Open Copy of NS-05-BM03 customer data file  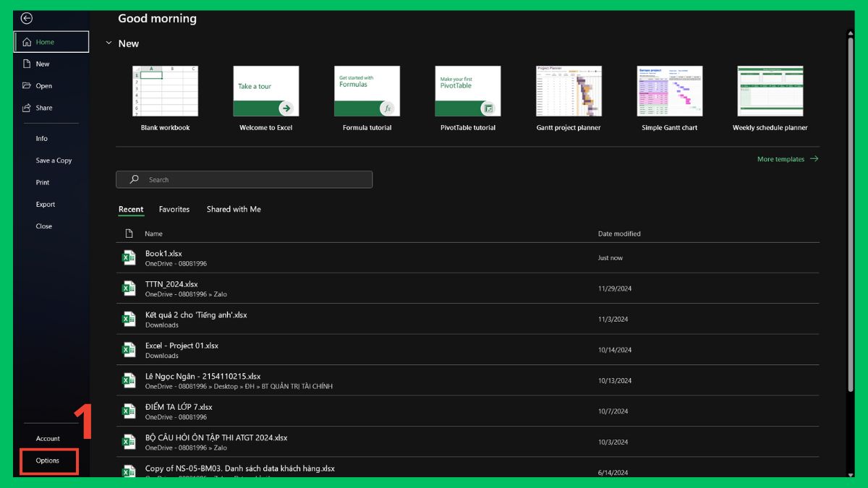click(468, 468)
